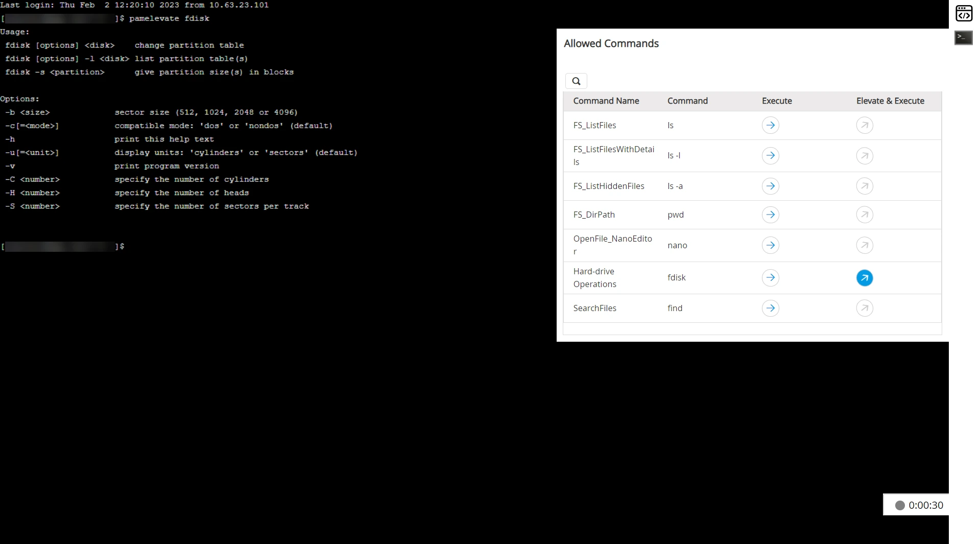Select the FS_ListFiles command name
Viewport: 980px width, 544px height.
pyautogui.click(x=594, y=125)
